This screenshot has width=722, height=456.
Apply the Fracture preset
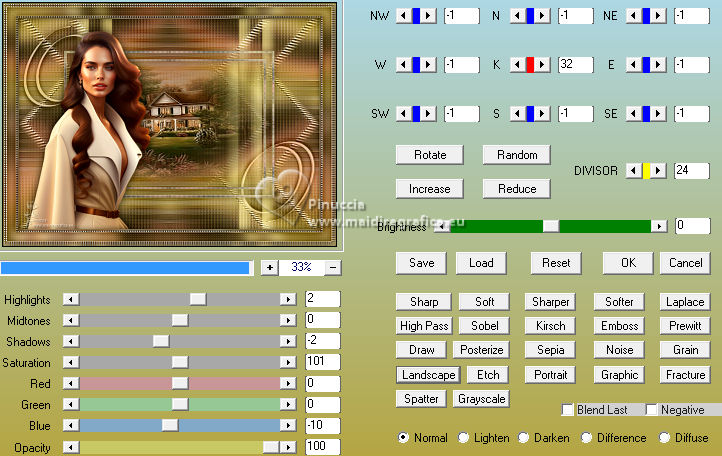[685, 375]
